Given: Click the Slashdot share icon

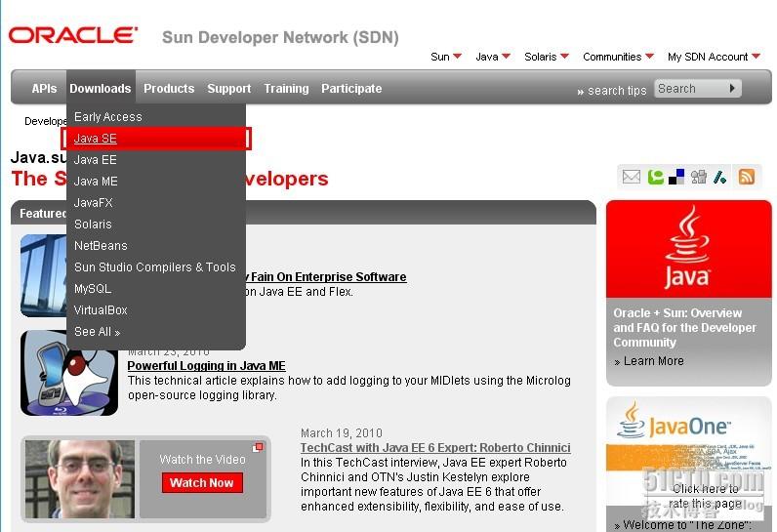Looking at the screenshot, I should click(x=720, y=177).
